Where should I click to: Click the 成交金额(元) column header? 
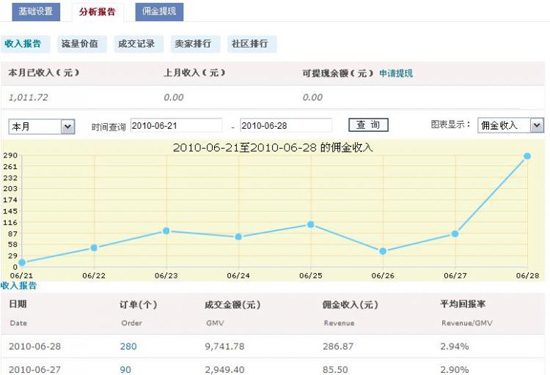[233, 304]
